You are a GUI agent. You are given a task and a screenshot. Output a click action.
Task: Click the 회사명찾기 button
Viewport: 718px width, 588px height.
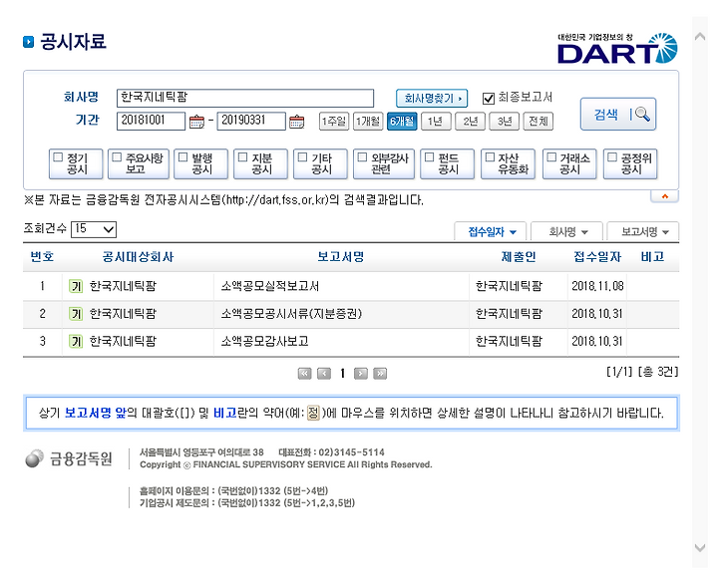click(x=432, y=98)
